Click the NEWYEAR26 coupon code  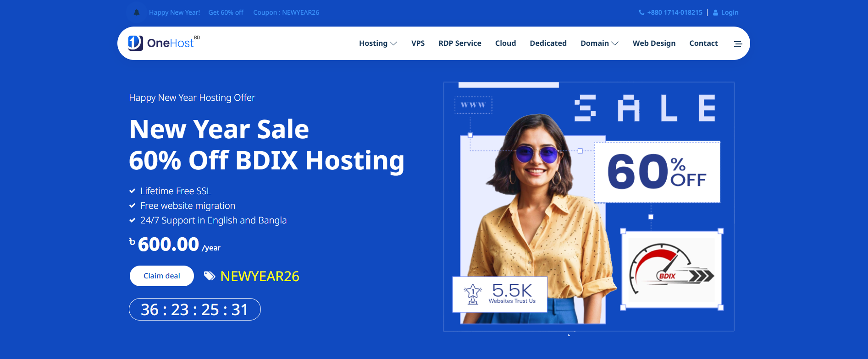coord(260,276)
